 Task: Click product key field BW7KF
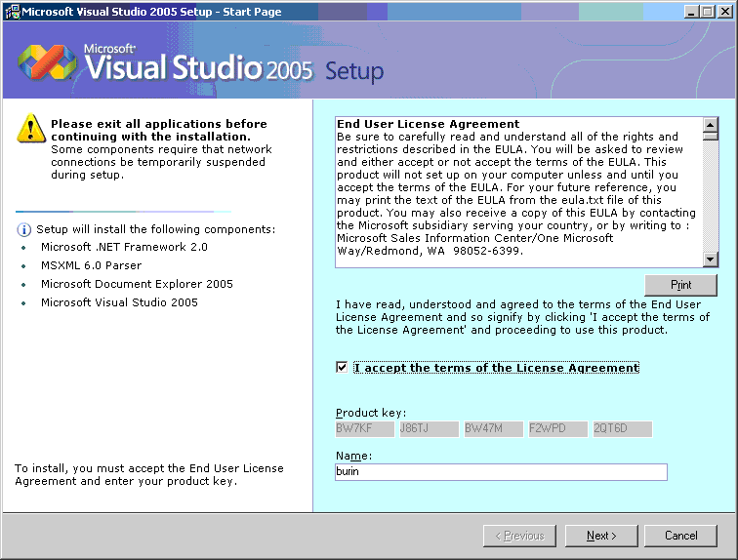pyautogui.click(x=365, y=429)
